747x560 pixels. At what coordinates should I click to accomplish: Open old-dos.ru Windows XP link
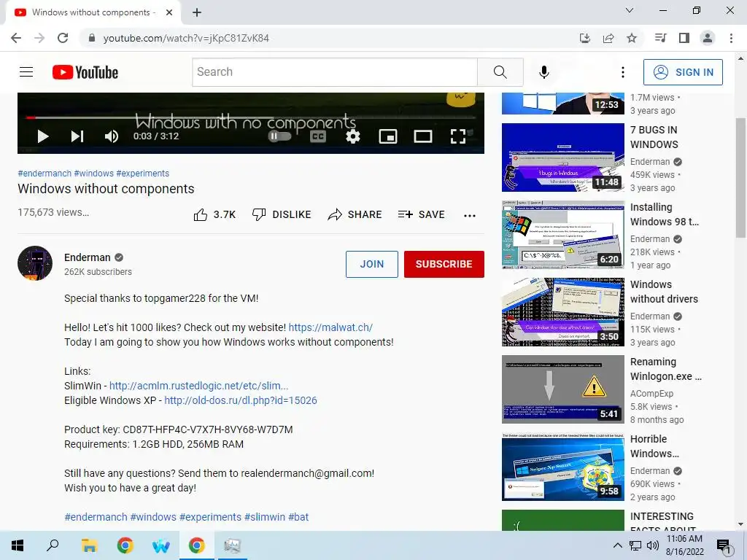pyautogui.click(x=241, y=400)
